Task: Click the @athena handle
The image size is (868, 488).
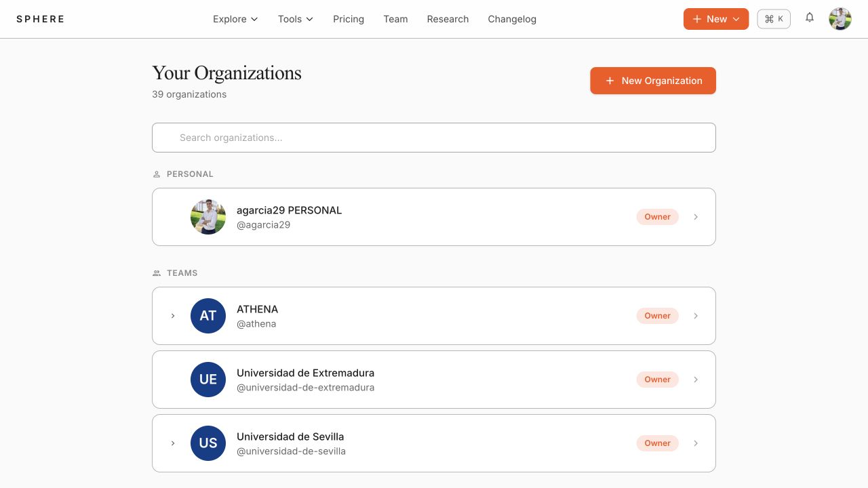Action: [256, 324]
